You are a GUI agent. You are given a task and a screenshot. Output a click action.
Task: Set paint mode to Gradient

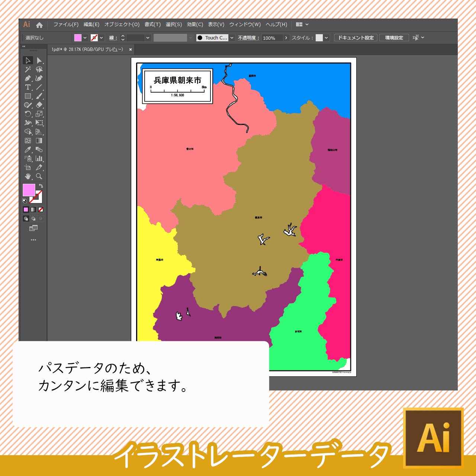(33, 210)
